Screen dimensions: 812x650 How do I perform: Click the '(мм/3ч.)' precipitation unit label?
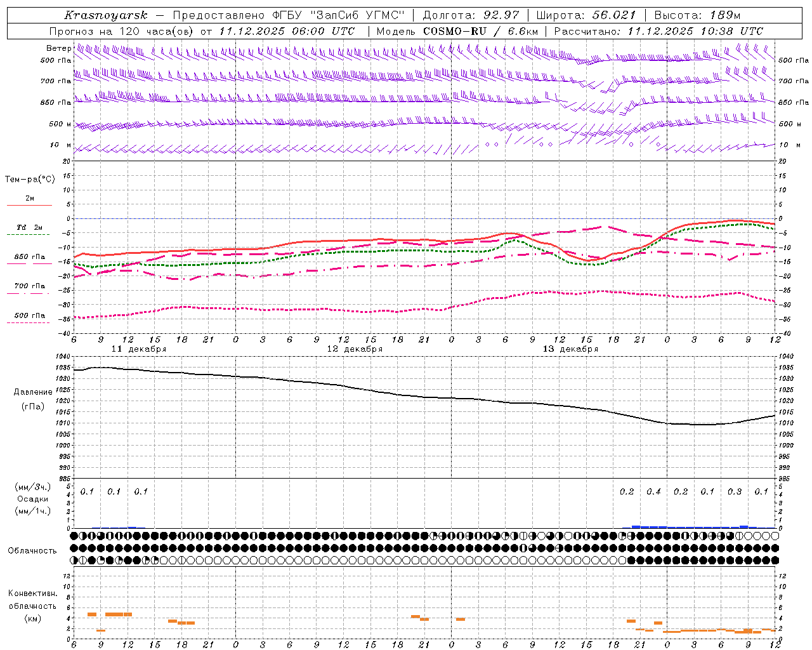pos(32,487)
